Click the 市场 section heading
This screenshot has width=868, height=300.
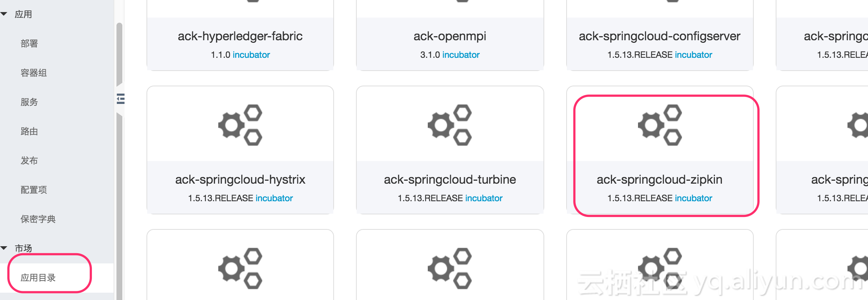(x=23, y=248)
